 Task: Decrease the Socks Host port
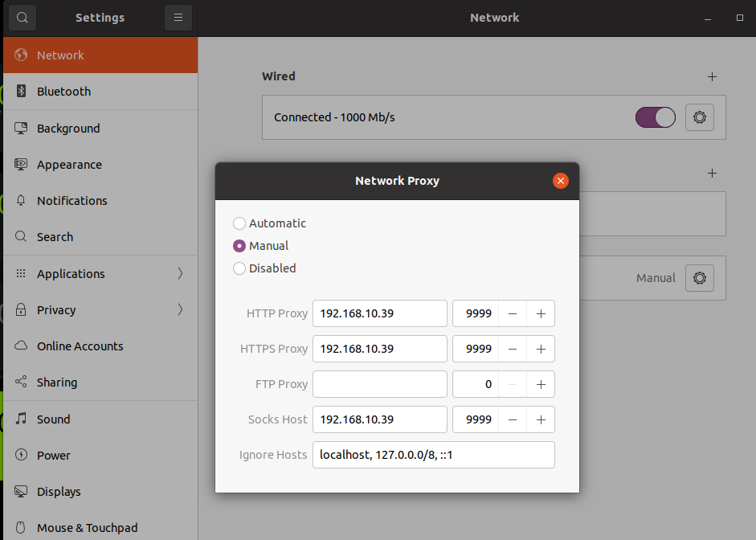pyautogui.click(x=513, y=419)
